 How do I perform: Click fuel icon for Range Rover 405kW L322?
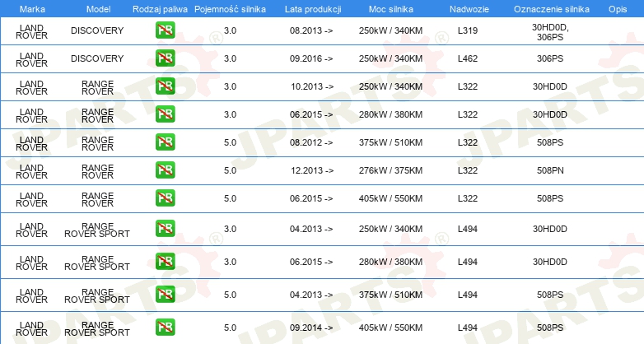coord(165,198)
